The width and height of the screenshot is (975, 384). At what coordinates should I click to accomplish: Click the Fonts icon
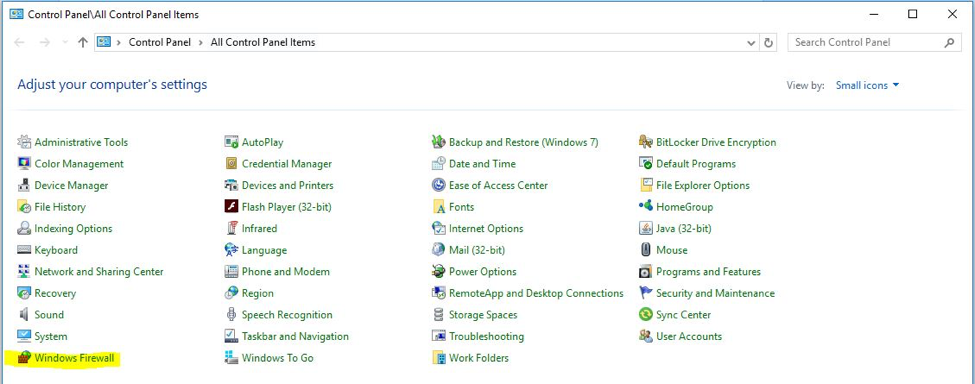(x=439, y=207)
